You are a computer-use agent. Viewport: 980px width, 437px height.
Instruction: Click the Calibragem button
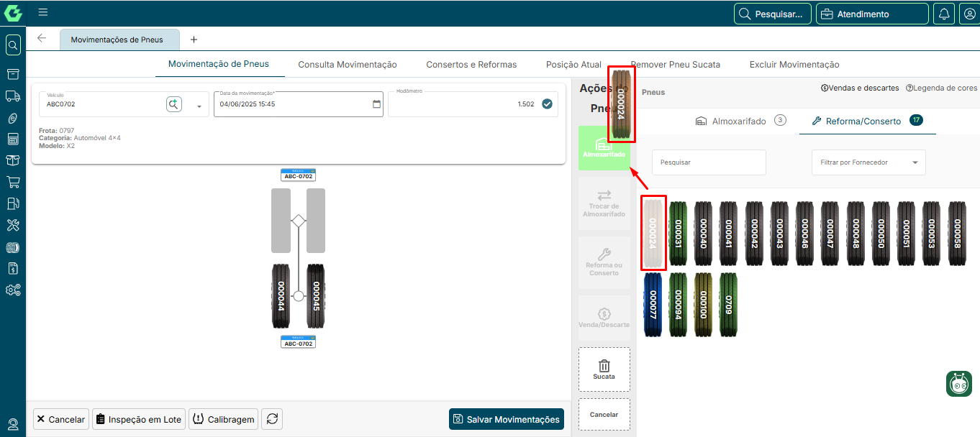coord(223,419)
